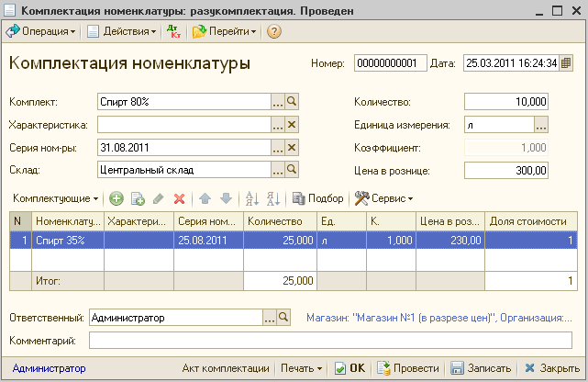Click the move row up arrow

coord(205,198)
